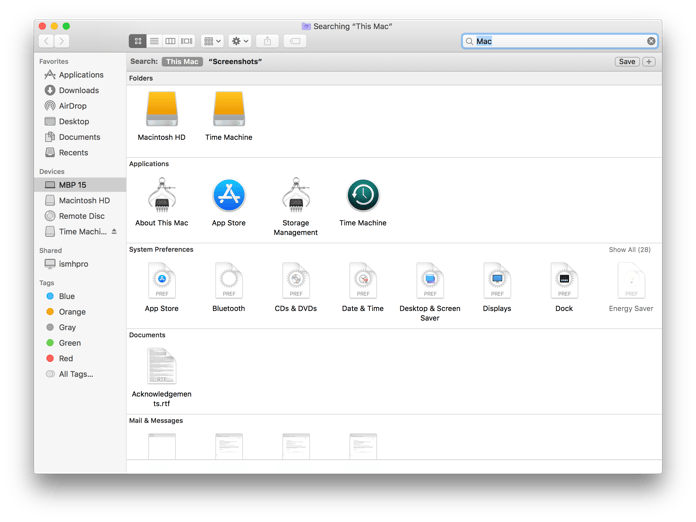Viewport: 696px width, 522px height.
Task: Clear the search field text
Action: (651, 41)
